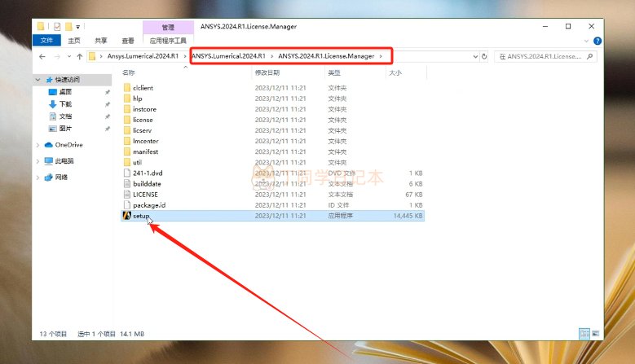Viewport: 635px width, 364px height.
Task: Go back with the back arrow
Action: point(42,57)
